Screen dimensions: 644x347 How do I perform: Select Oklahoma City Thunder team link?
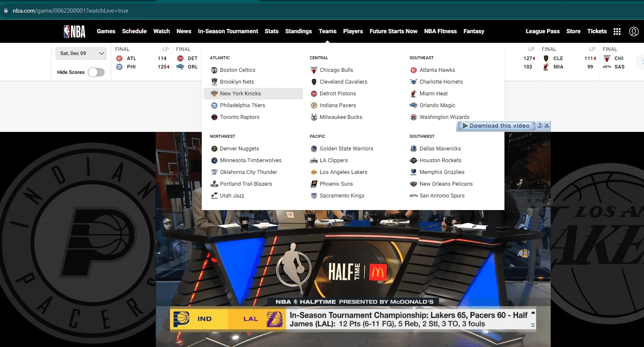[x=248, y=172]
